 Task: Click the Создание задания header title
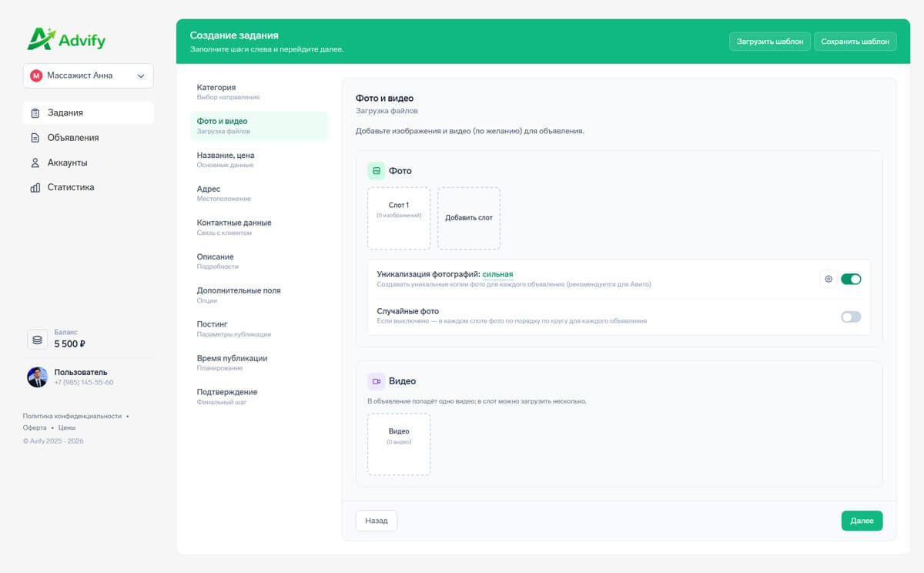234,35
